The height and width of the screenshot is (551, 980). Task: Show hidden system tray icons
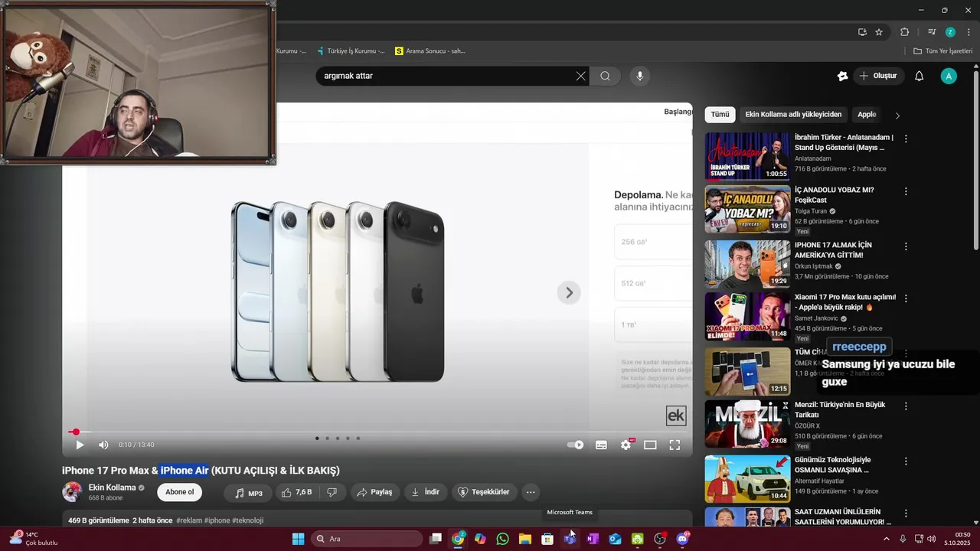coord(887,539)
